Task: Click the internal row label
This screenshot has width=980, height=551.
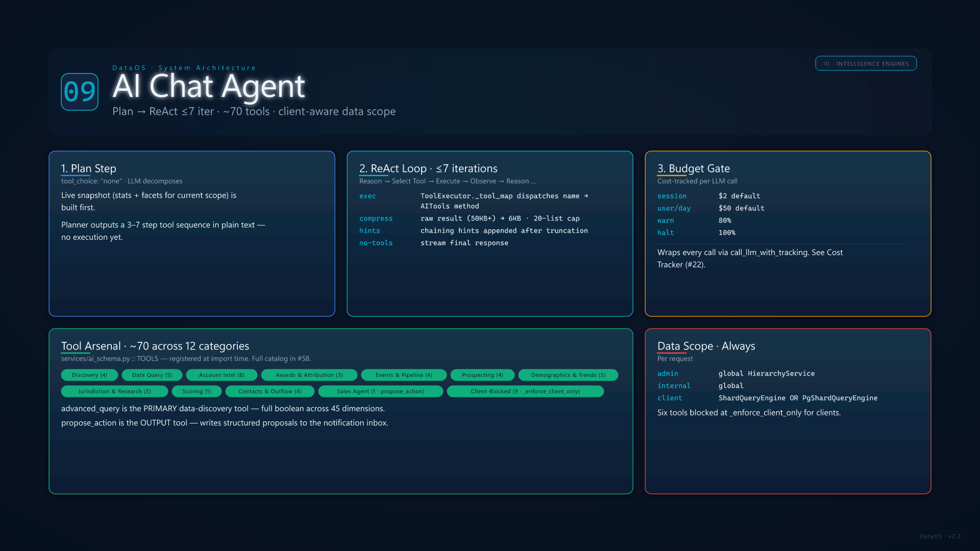Action: click(x=674, y=386)
